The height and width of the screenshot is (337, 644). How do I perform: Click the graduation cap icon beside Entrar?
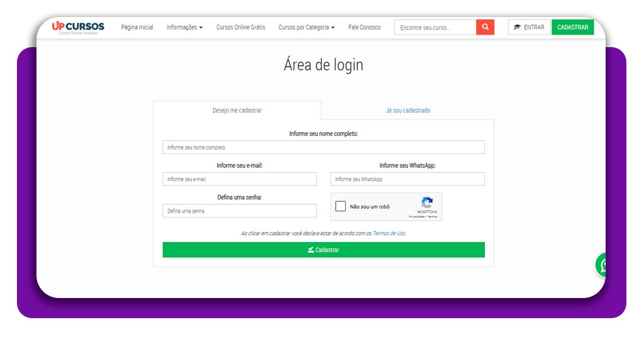(x=517, y=28)
